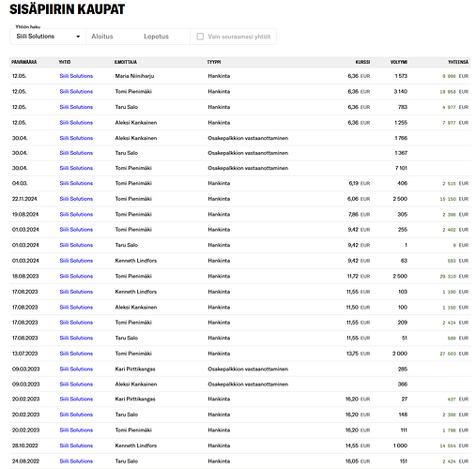476x469 pixels.
Task: Sort by ILMOITTAJA column header
Action: click(x=126, y=62)
